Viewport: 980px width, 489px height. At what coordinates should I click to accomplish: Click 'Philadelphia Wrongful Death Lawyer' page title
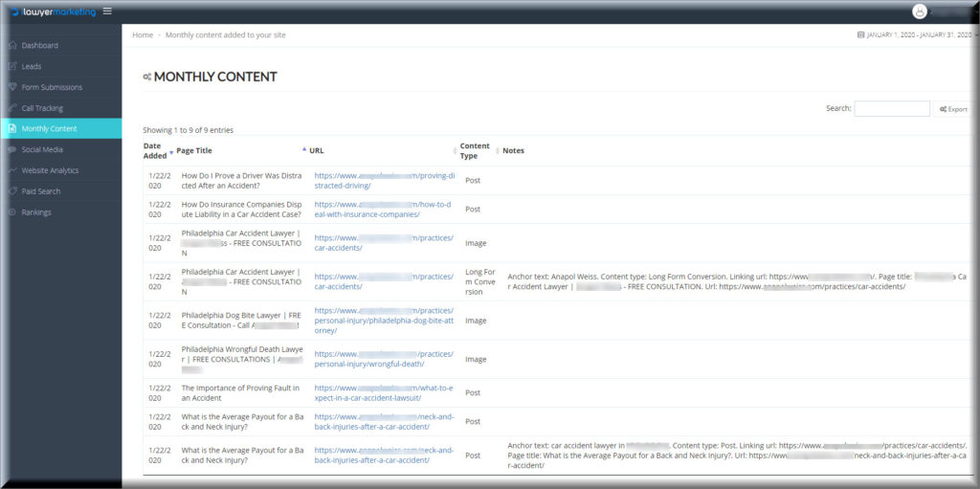pyautogui.click(x=242, y=359)
